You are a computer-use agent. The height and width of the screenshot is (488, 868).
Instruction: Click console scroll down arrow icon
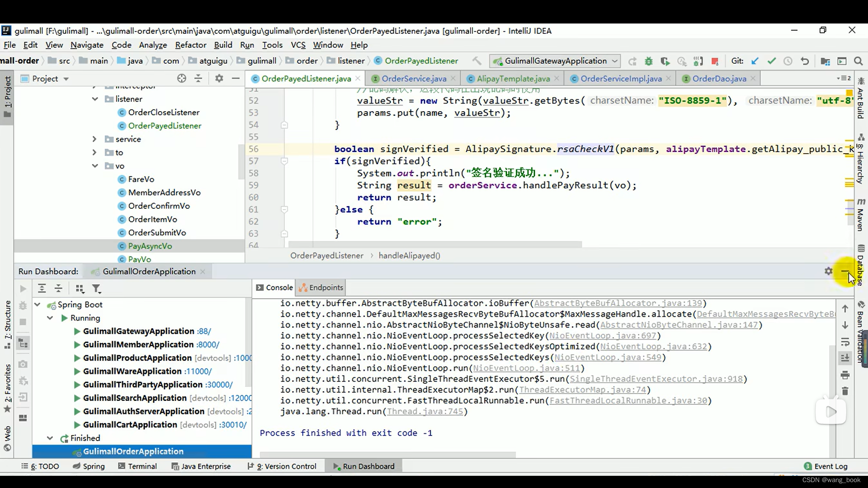(845, 325)
